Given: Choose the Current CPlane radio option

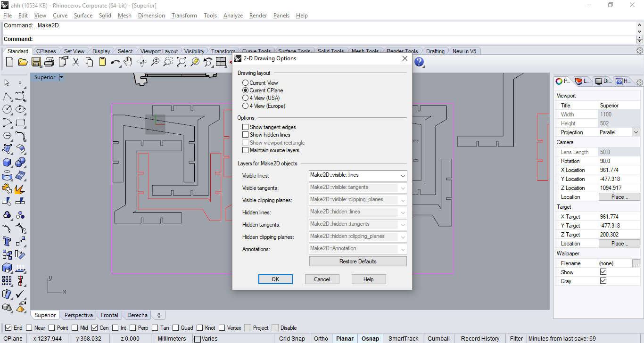Looking at the screenshot, I should click(245, 90).
